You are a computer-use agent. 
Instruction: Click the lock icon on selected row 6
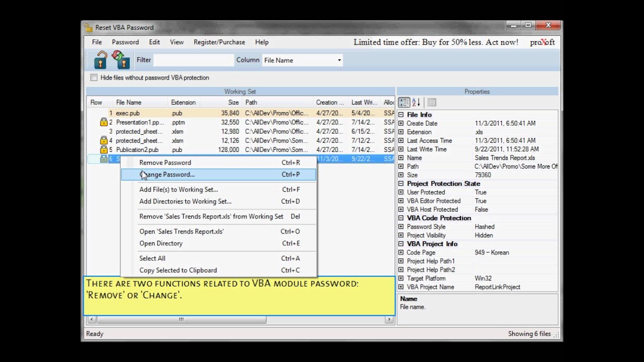pos(104,158)
